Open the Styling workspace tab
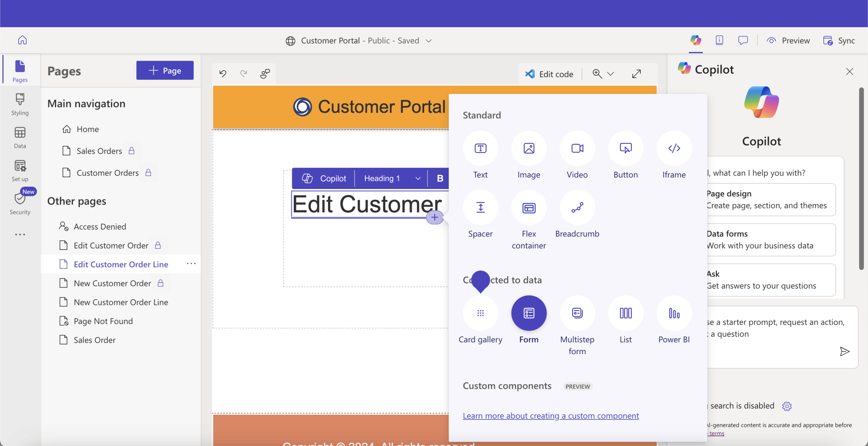The image size is (868, 446). 20,104
